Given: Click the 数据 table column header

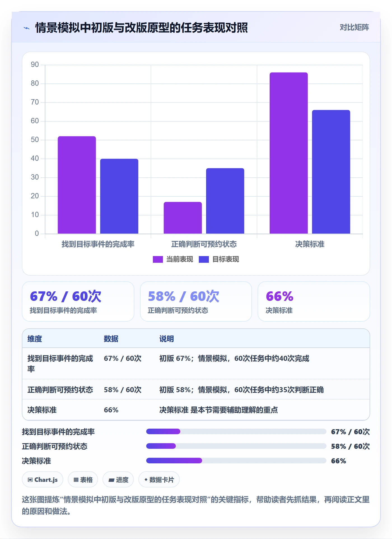Looking at the screenshot, I should pos(111,339).
